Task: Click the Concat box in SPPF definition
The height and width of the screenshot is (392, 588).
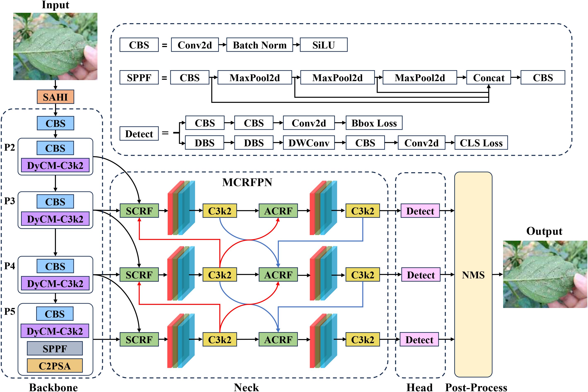Action: click(x=488, y=77)
